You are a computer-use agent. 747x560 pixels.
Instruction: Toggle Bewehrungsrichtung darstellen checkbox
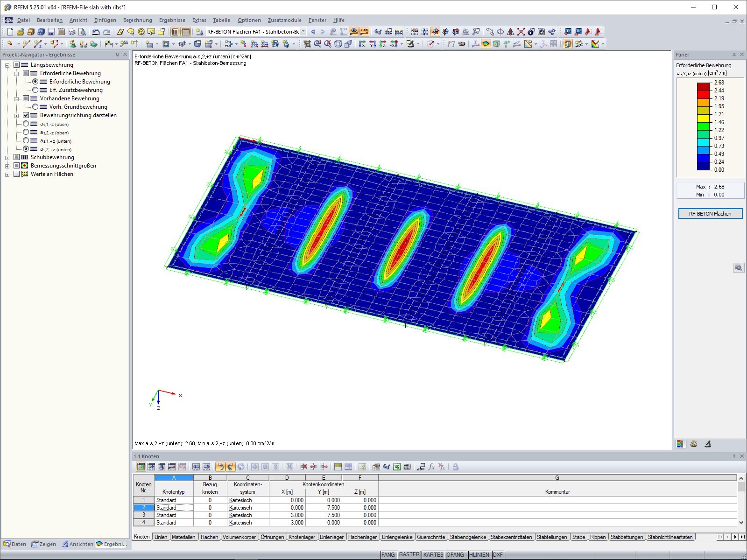click(26, 115)
